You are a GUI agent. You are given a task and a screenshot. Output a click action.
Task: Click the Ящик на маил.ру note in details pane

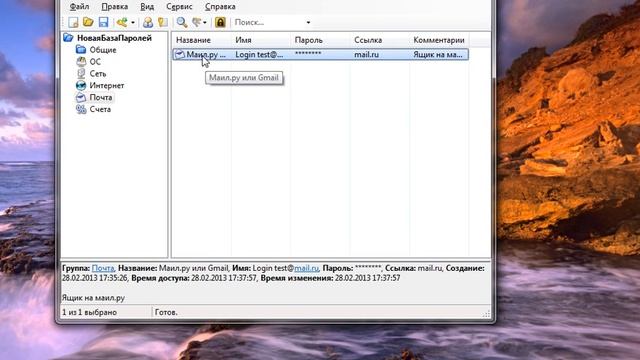pos(93,298)
